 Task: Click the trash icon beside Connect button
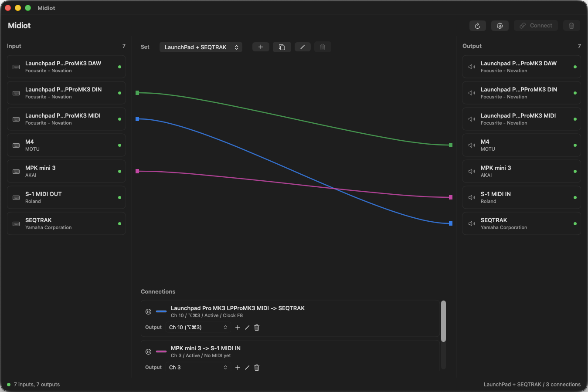(x=571, y=26)
